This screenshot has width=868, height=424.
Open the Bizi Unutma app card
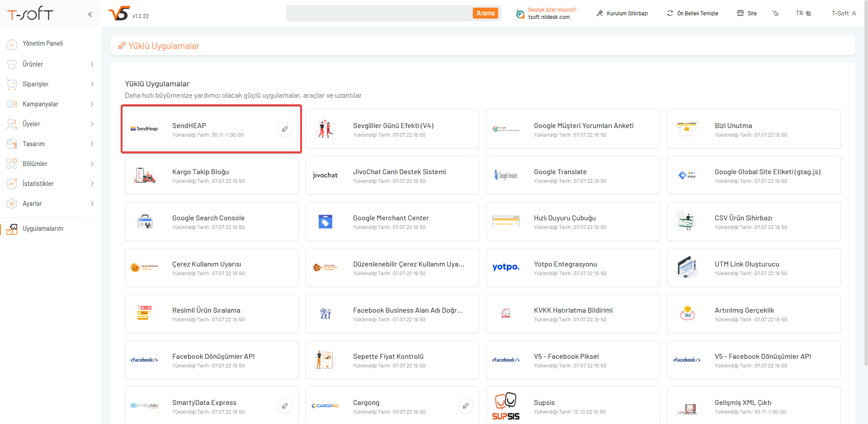pyautogui.click(x=754, y=129)
